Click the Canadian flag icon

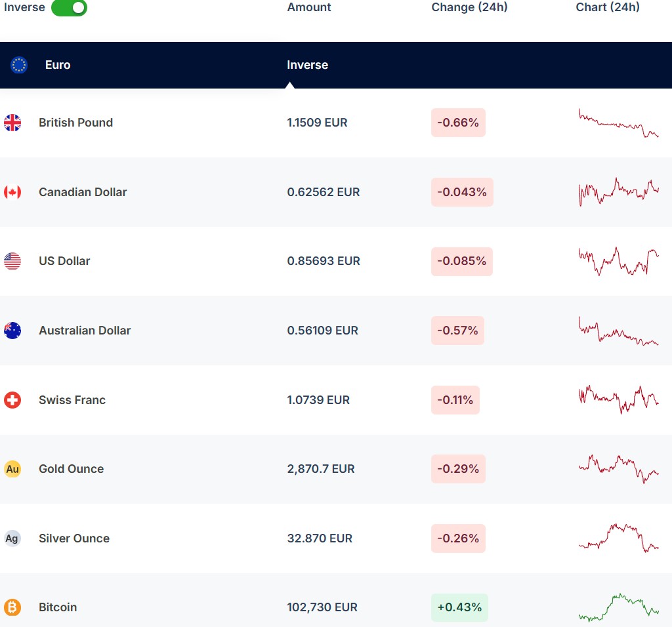coord(12,192)
